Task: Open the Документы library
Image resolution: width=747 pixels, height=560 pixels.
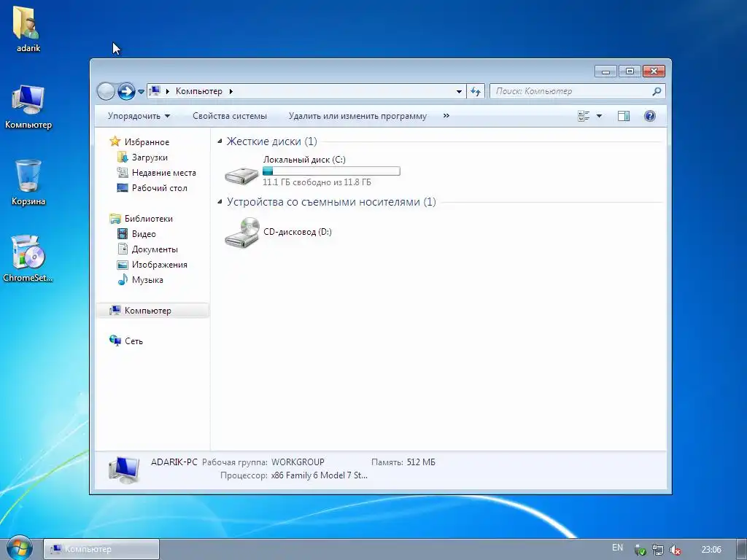Action: point(155,249)
